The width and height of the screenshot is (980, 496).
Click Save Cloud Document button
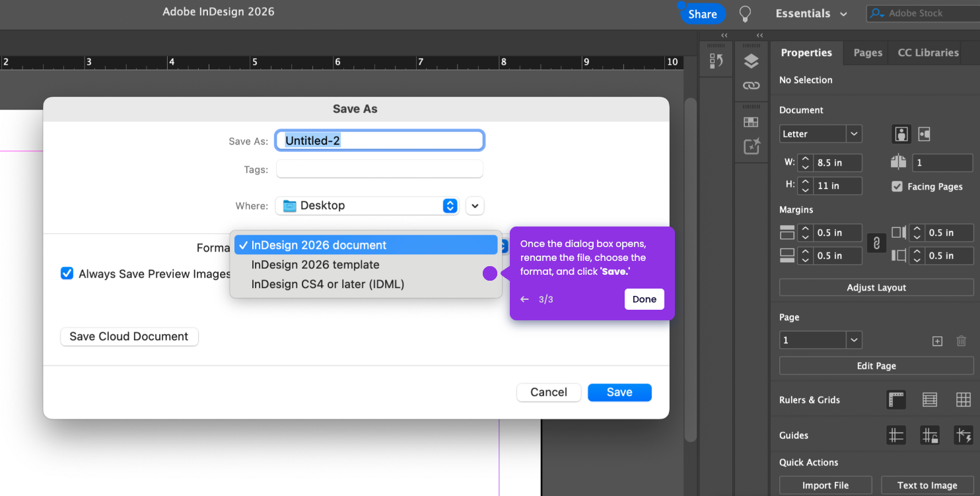pyautogui.click(x=129, y=337)
